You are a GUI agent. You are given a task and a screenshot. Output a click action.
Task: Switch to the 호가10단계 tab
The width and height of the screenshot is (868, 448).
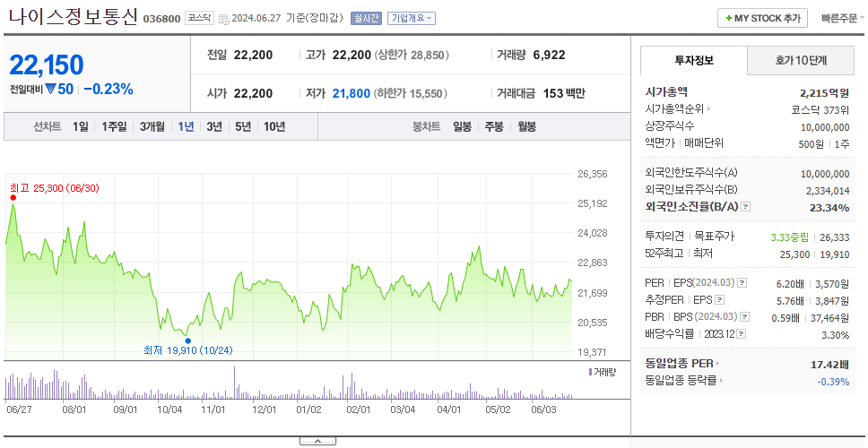pos(801,61)
